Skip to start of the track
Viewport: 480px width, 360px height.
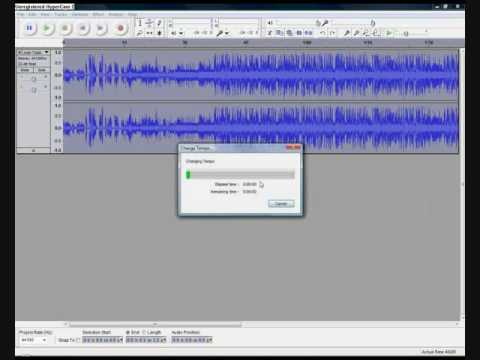[83, 28]
